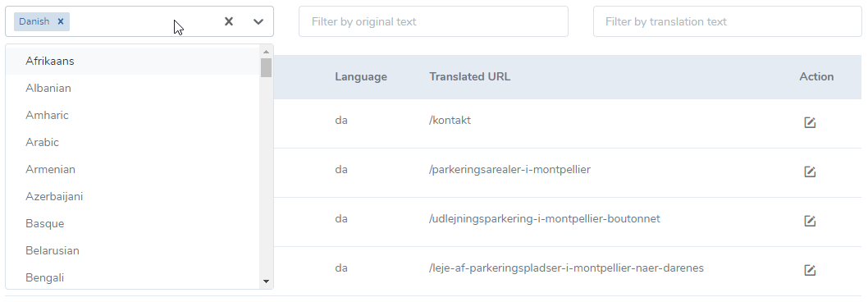Select Arabic from language list
Image resolution: width=868 pixels, height=302 pixels.
[x=133, y=143]
